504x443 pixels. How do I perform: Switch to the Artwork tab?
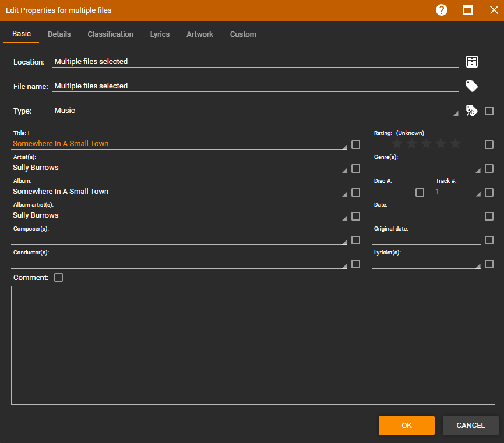pos(200,34)
